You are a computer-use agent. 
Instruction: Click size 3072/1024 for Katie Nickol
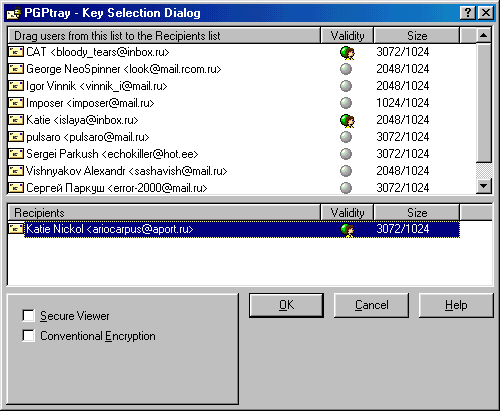coord(402,229)
